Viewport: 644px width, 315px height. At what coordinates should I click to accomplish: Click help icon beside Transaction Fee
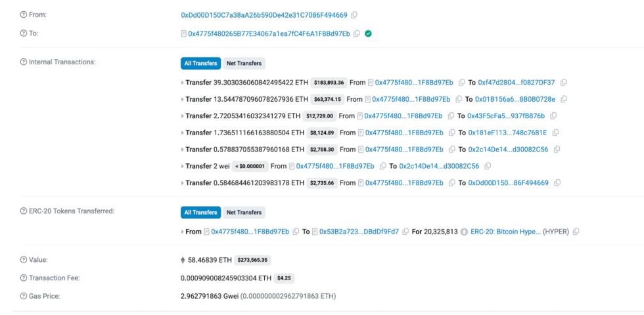[24, 278]
